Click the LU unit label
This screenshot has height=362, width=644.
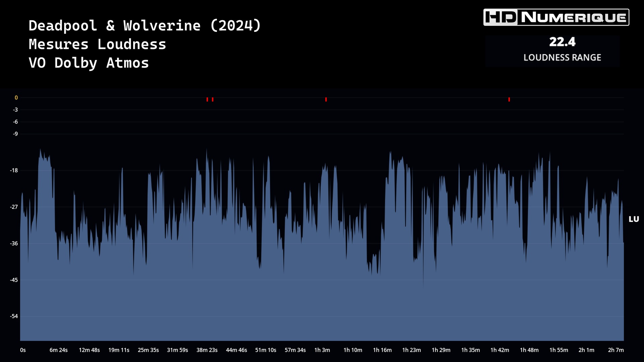point(634,219)
